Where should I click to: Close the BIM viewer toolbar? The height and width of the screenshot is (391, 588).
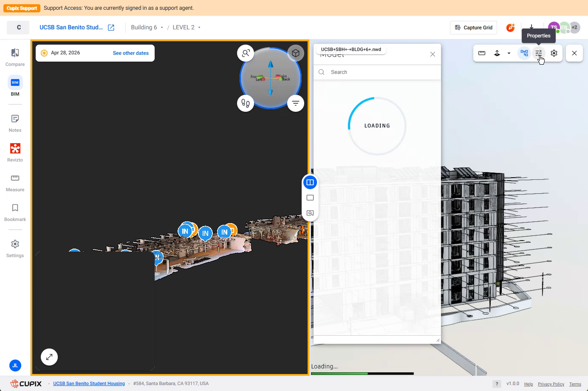click(574, 53)
